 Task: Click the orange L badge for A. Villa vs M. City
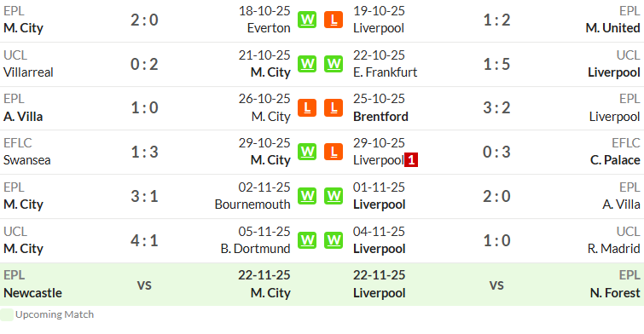pyautogui.click(x=307, y=108)
